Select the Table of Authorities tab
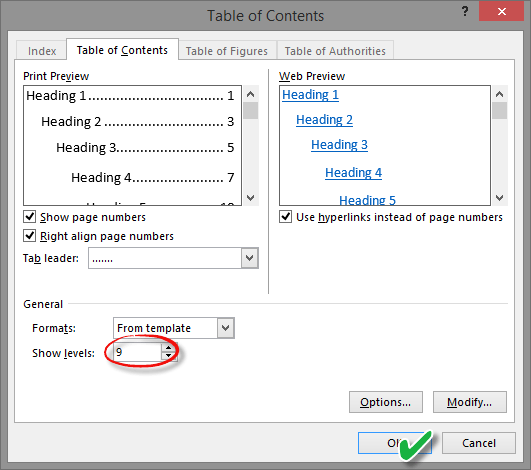Viewport: 531px width, 470px height. point(335,51)
